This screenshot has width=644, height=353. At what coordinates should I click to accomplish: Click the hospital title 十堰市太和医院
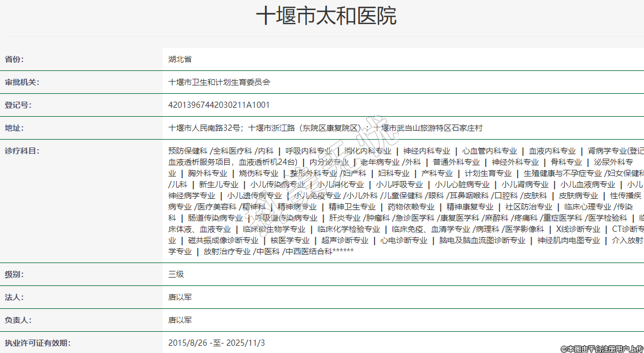(326, 16)
